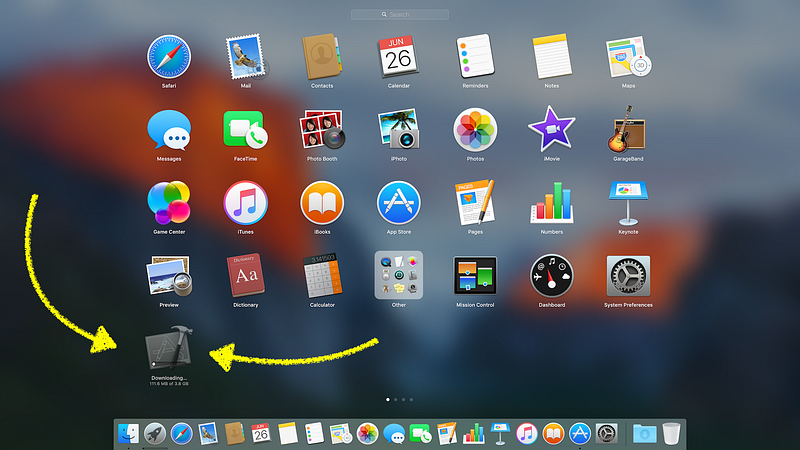
Task: Launch Maps from the Launchpad grid
Action: coord(629,57)
